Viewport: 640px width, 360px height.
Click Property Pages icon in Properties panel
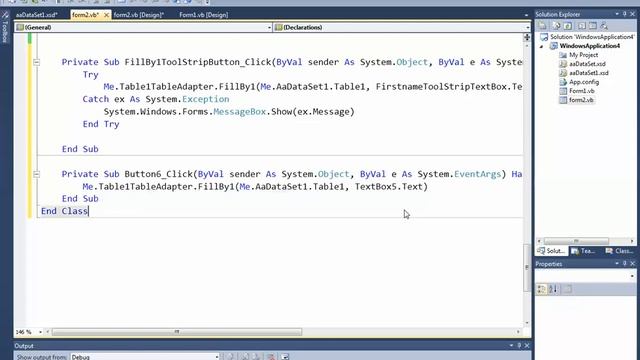pyautogui.click(x=568, y=289)
